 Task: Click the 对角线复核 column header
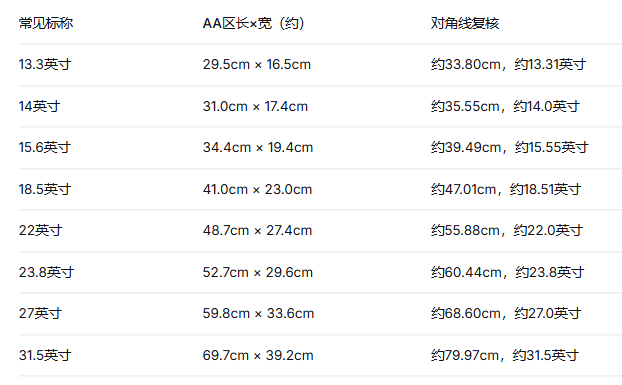(465, 23)
